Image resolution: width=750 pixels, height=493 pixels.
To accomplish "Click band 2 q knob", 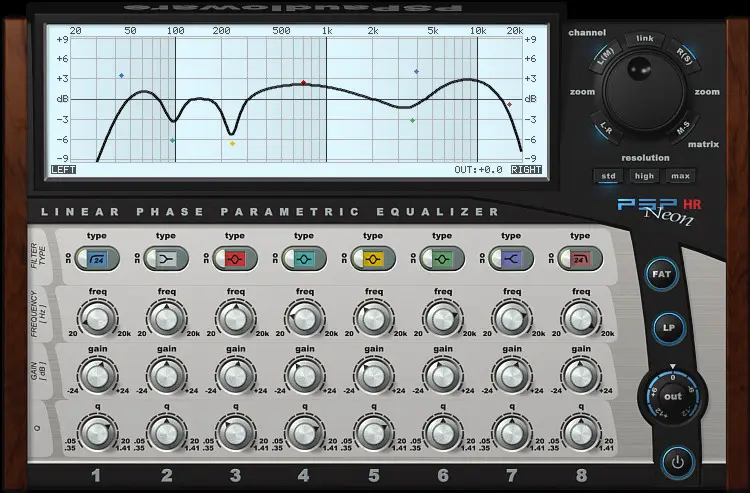I will coord(166,433).
